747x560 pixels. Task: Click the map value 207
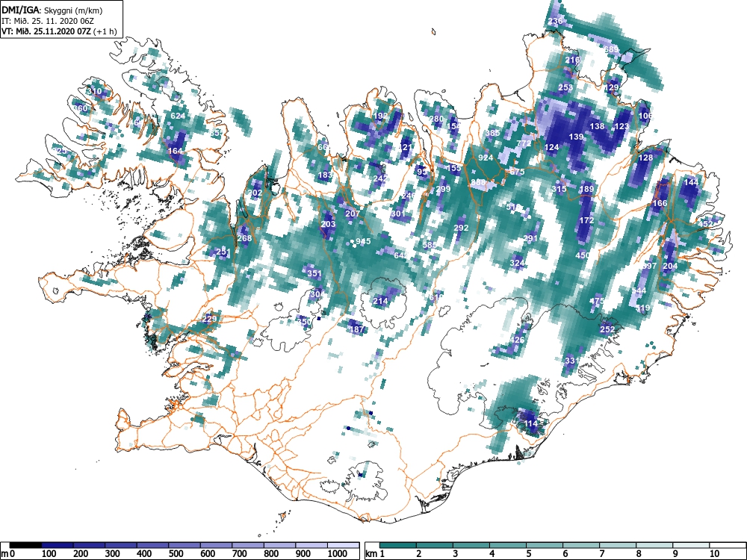[353, 214]
